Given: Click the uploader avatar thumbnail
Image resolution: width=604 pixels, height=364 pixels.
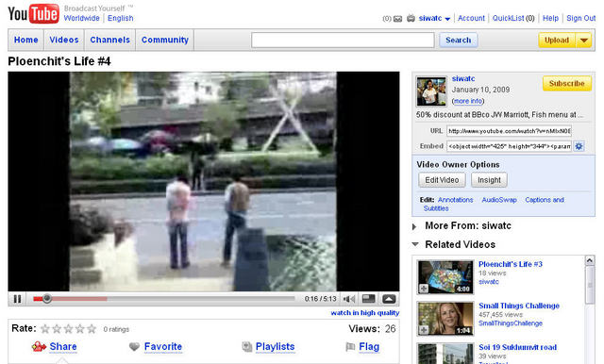Looking at the screenshot, I should click(x=431, y=91).
